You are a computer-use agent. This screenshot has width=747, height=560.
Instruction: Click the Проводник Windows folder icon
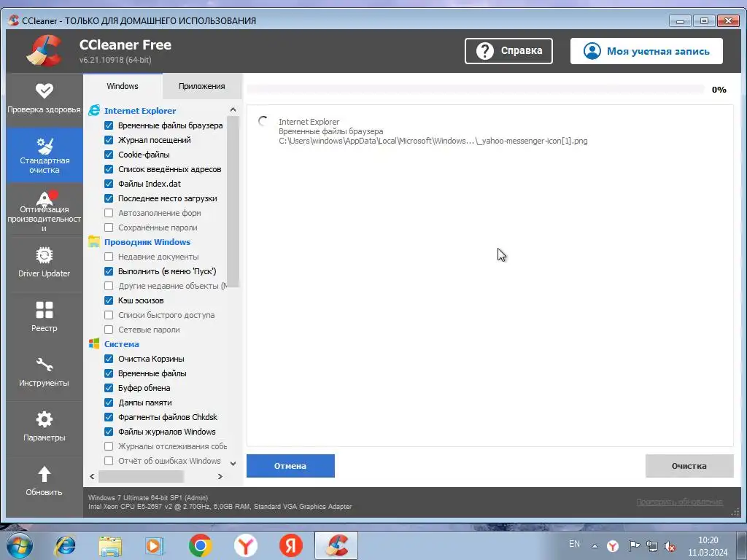[x=94, y=242]
